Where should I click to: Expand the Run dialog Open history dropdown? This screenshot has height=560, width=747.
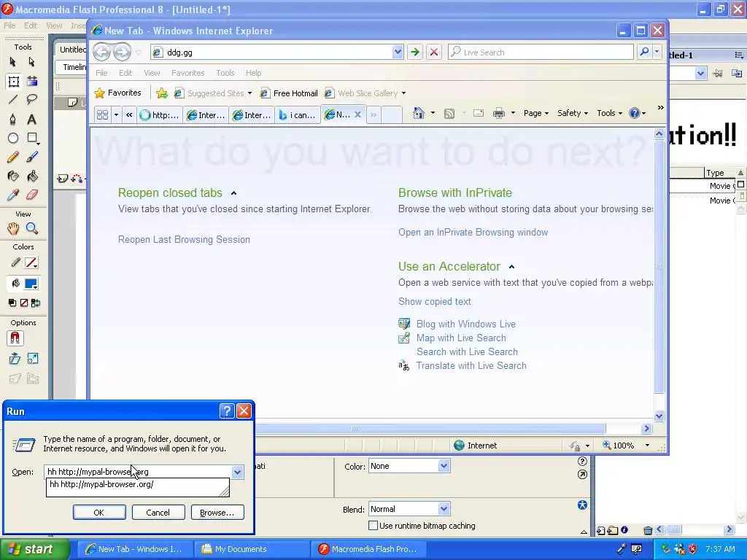point(237,472)
